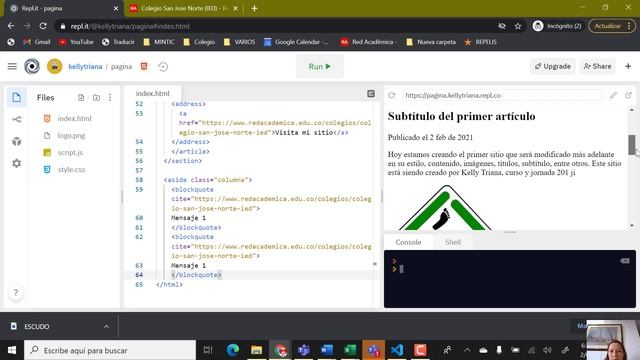
Task: Bookmark this page star icon
Action: coord(518,26)
